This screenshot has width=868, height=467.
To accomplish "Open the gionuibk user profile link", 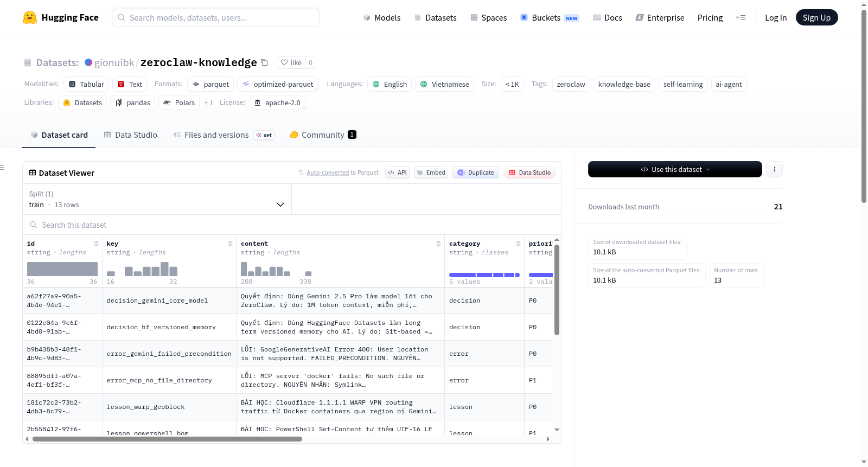I will coord(114,62).
